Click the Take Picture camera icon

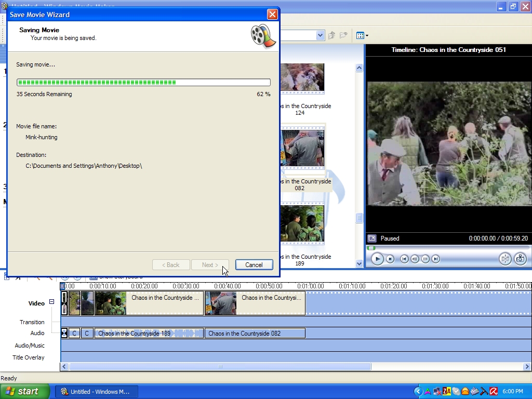coord(520,259)
